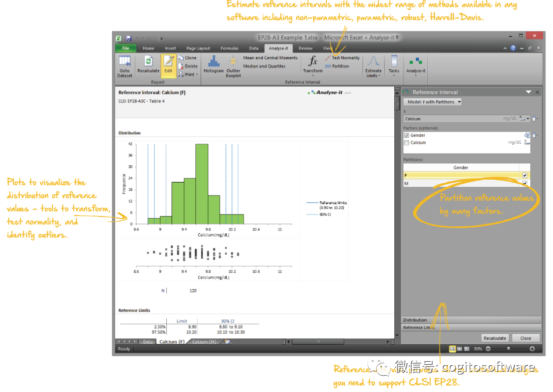
Task: Switch to the Insert ribbon tab
Action: tap(170, 48)
